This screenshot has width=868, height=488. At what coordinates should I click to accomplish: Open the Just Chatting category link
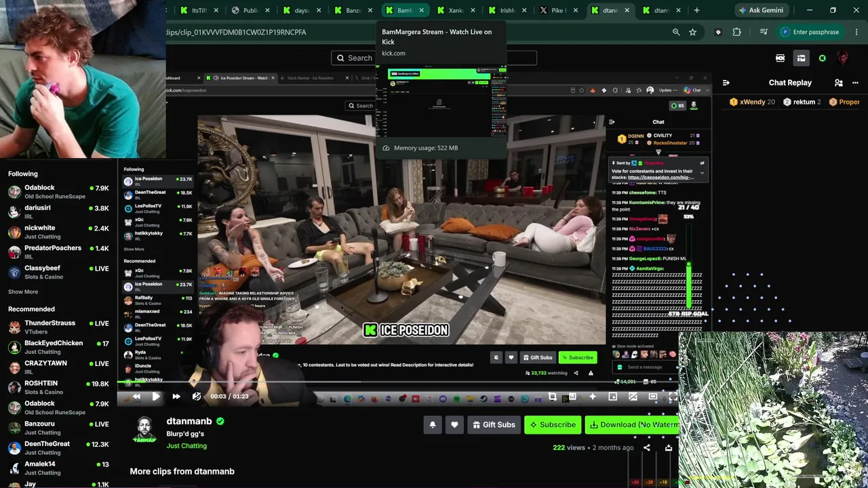(186, 446)
